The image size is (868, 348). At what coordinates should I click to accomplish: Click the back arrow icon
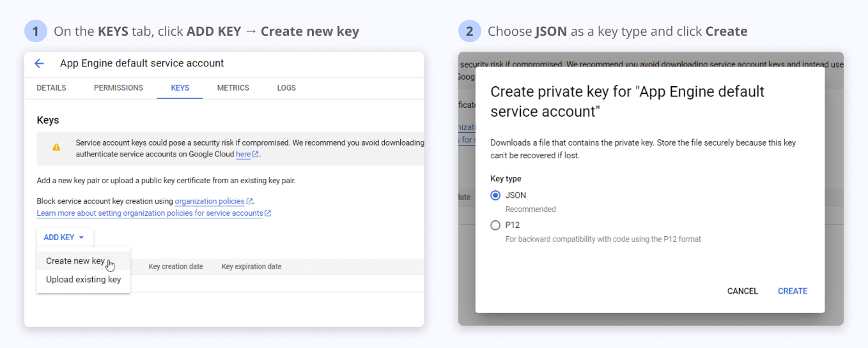[39, 63]
